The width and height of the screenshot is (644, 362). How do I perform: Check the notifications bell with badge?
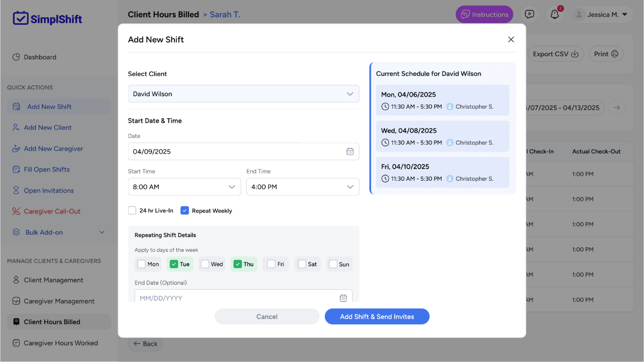[555, 14]
